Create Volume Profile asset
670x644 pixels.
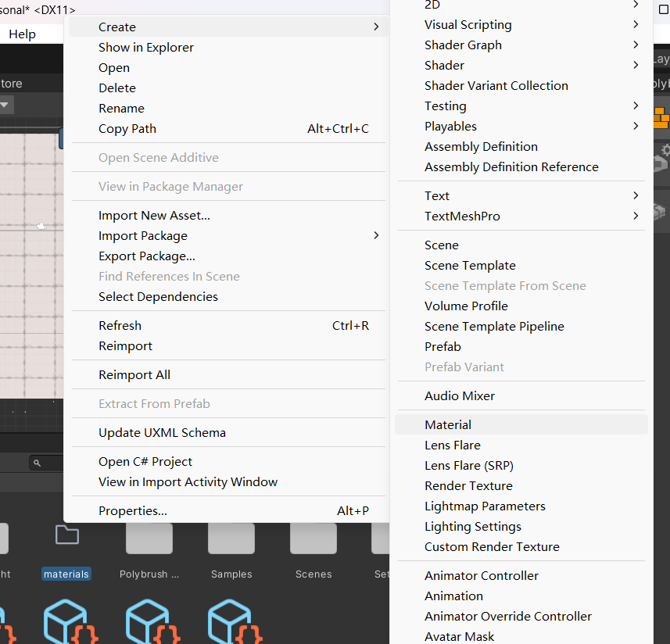point(521,306)
